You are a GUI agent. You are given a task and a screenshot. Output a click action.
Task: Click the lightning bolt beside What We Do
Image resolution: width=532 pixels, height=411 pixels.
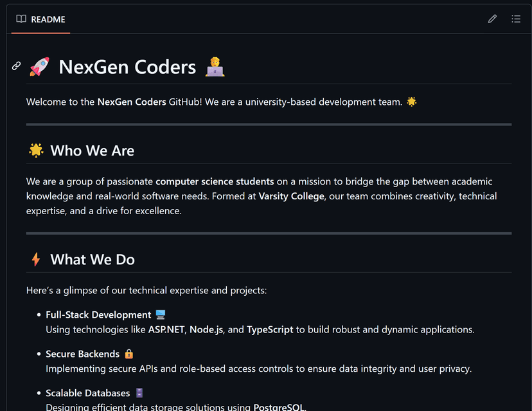[x=36, y=259]
